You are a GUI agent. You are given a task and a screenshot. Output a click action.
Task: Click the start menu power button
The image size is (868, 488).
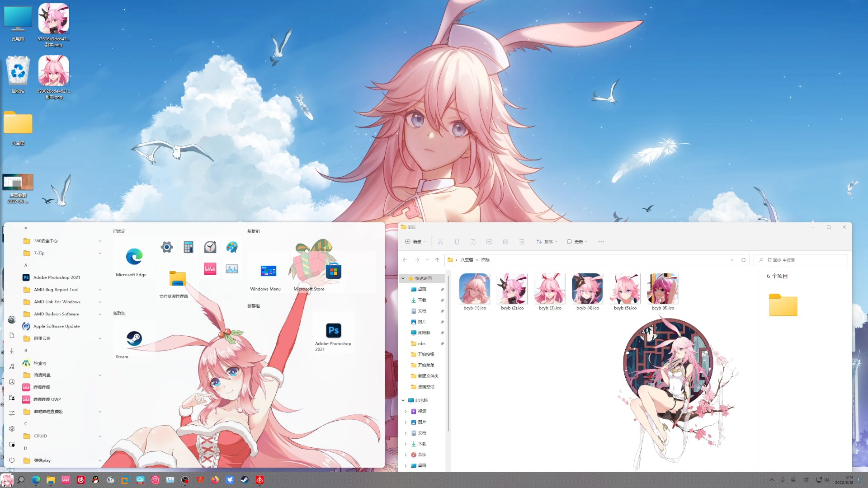pyautogui.click(x=12, y=460)
